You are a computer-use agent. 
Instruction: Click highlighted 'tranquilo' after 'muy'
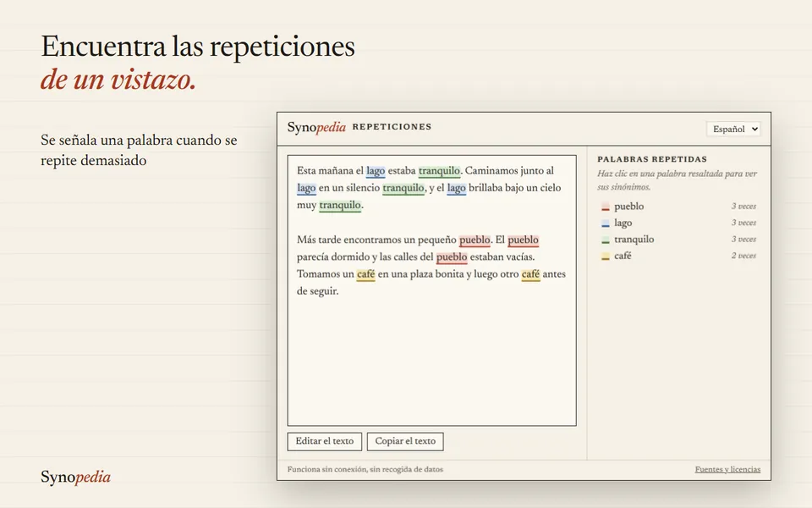coord(340,205)
